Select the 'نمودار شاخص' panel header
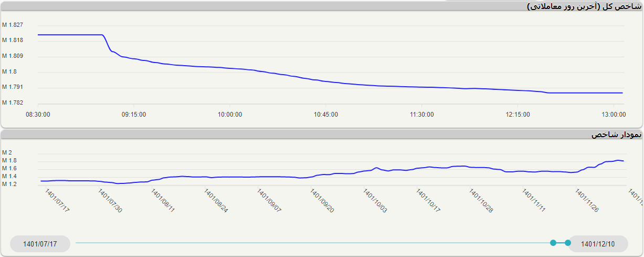This screenshot has width=644, height=257. (616, 135)
